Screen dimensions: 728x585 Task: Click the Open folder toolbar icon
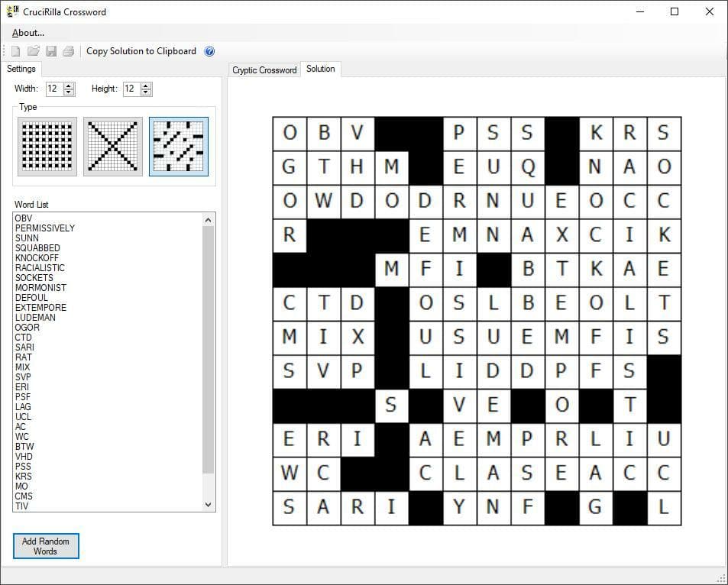click(x=34, y=51)
